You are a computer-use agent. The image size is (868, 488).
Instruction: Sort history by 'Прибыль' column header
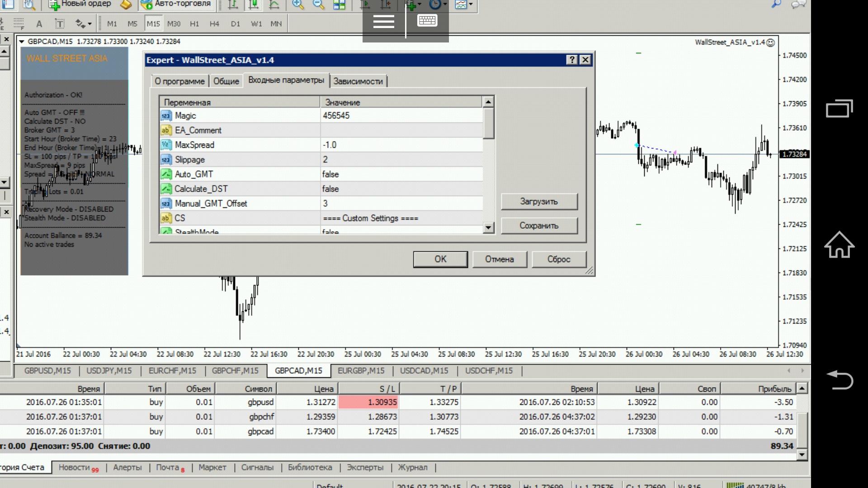[x=758, y=389]
